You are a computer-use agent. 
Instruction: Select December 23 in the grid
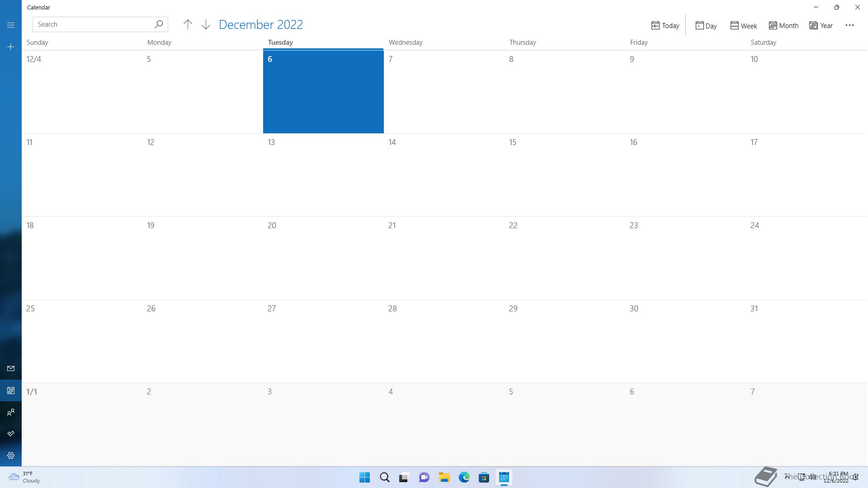(x=685, y=258)
